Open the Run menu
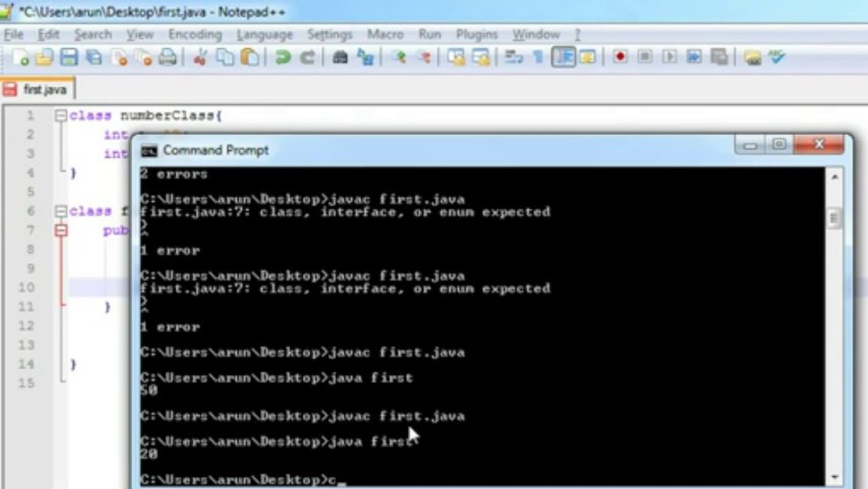 [430, 35]
